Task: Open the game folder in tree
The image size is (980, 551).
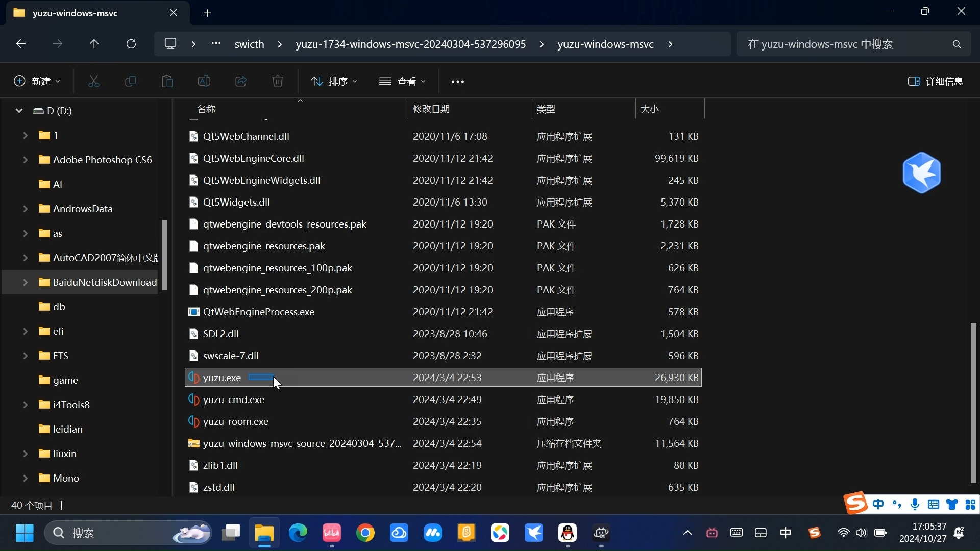Action: click(x=65, y=380)
